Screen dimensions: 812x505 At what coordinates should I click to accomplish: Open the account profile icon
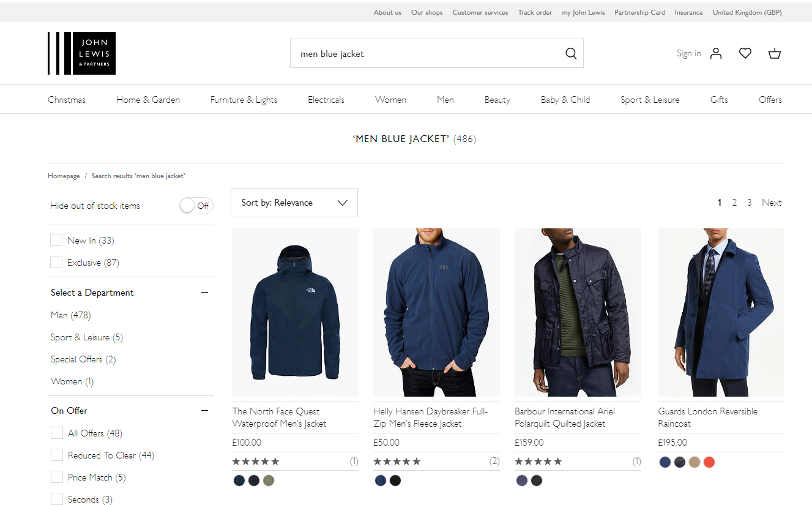click(715, 53)
